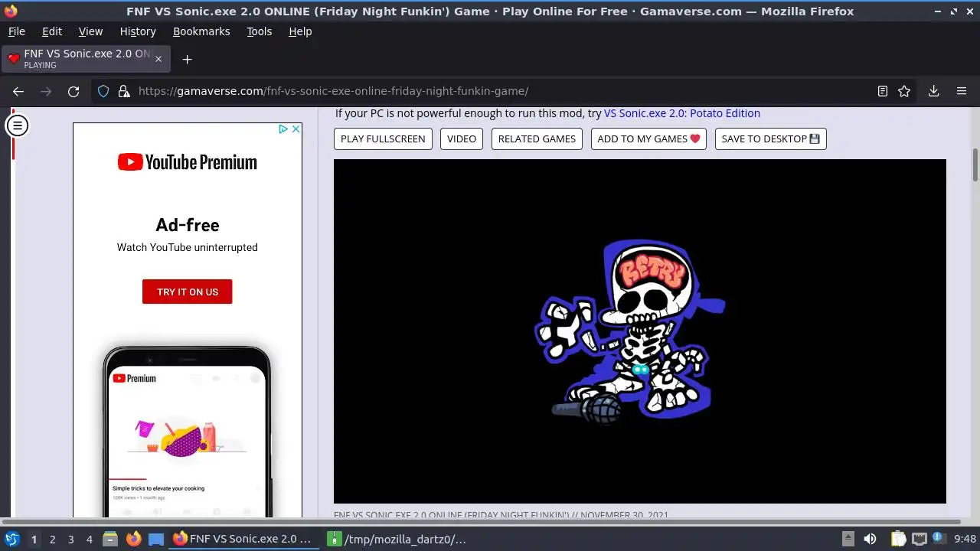Open the tracking protection shield icon
The width and height of the screenshot is (980, 551).
(x=103, y=91)
